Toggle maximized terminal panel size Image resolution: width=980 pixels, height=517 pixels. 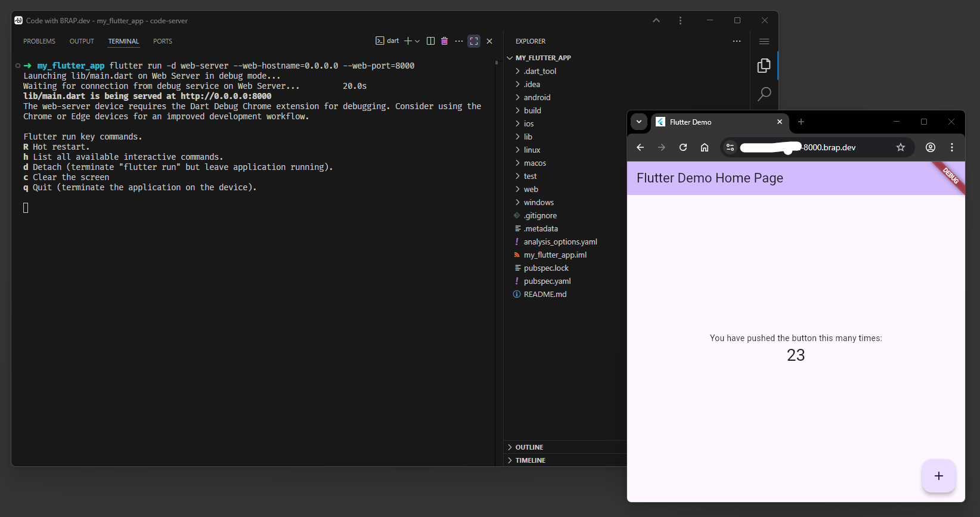(x=474, y=41)
